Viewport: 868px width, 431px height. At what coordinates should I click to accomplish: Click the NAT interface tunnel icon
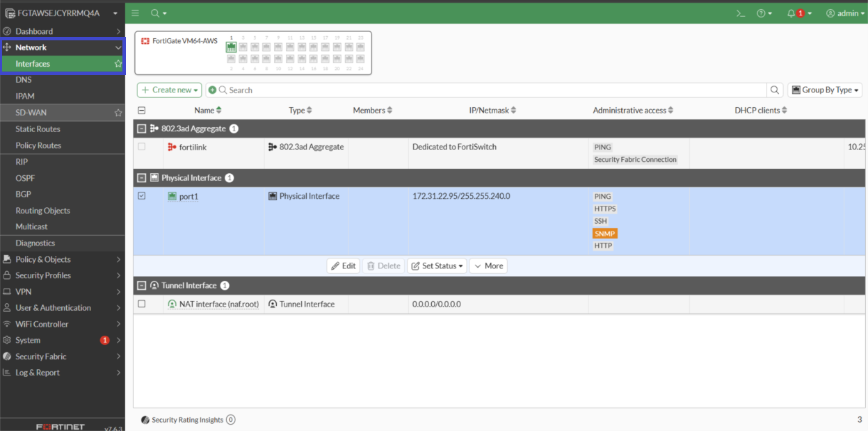(x=172, y=304)
